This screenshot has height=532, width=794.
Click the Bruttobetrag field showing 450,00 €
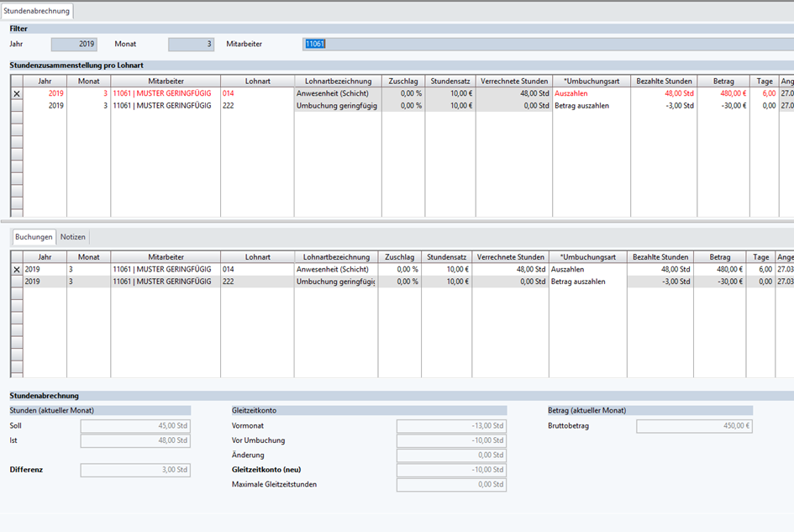694,426
